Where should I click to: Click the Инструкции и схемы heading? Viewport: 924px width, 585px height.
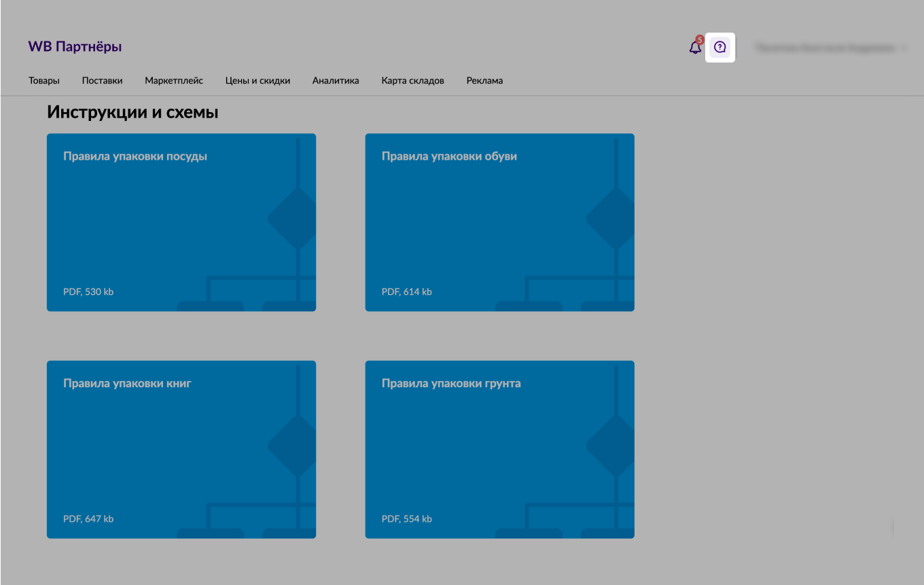(132, 113)
